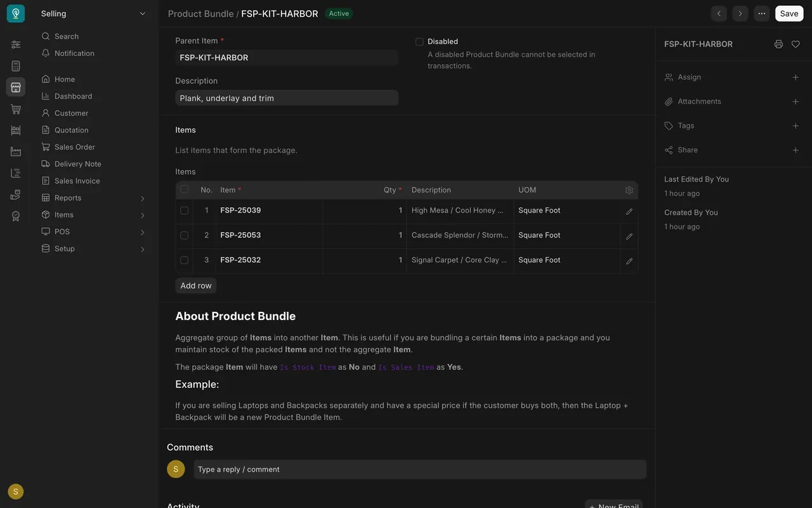Open the shopping cart icon in the left rail
The height and width of the screenshot is (508, 812).
[x=16, y=109]
